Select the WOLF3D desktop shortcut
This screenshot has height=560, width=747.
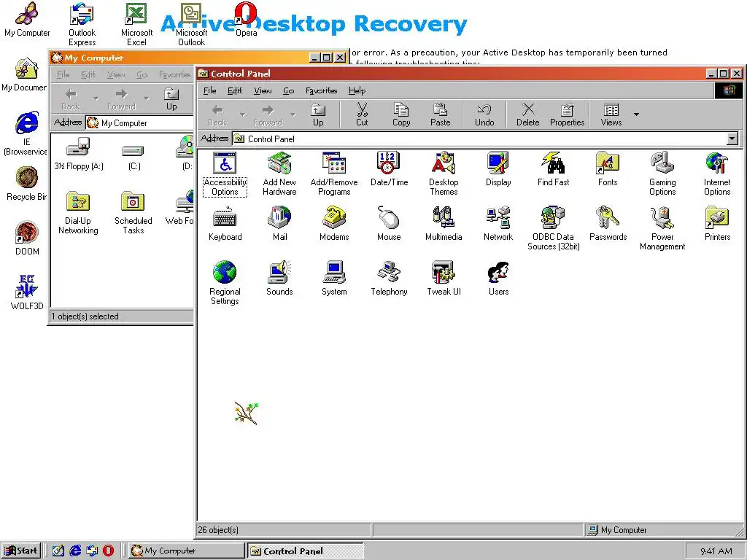[x=27, y=292]
